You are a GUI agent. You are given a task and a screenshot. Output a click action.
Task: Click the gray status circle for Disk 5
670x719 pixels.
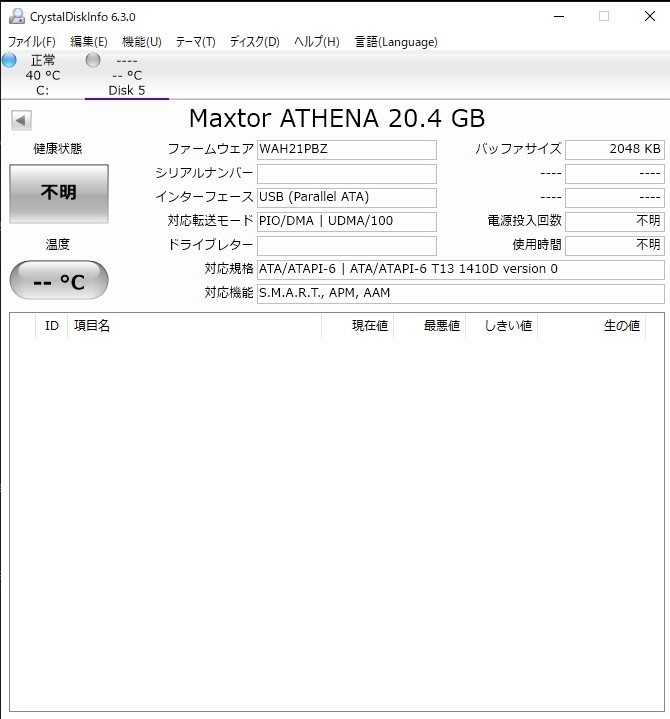pos(93,60)
